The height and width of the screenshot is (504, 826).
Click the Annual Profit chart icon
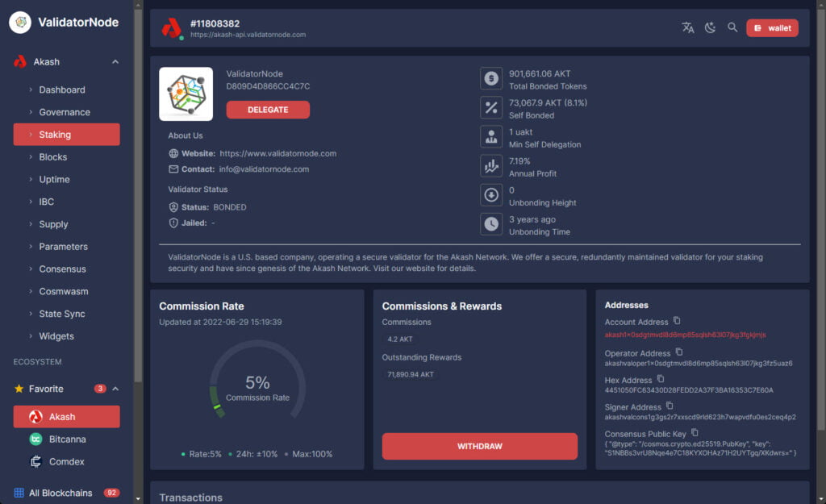coord(491,166)
